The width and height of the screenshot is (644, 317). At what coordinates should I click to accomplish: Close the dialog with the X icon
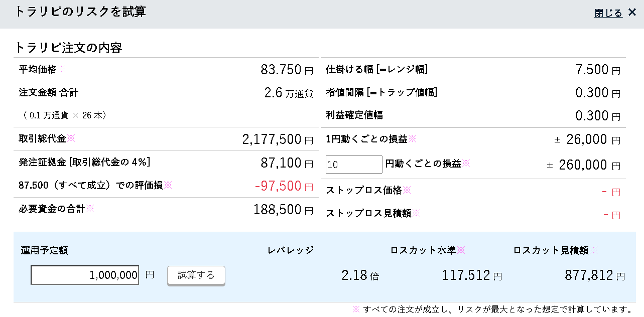click(x=632, y=13)
